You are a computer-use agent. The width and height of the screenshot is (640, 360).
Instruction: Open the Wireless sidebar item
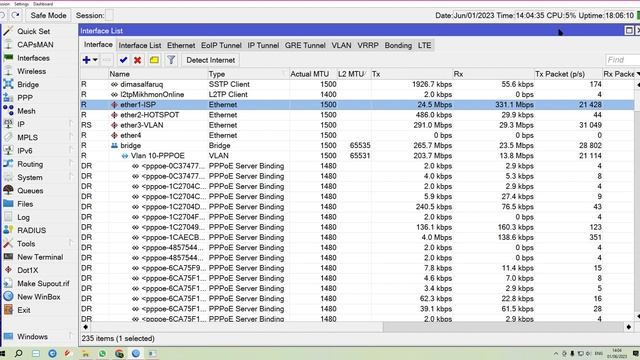[x=31, y=71]
